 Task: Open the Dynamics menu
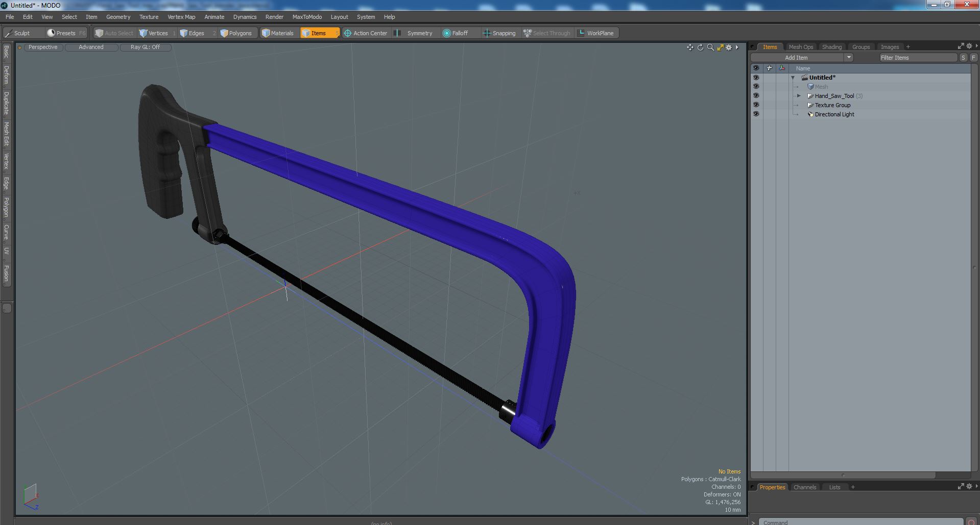coord(245,17)
